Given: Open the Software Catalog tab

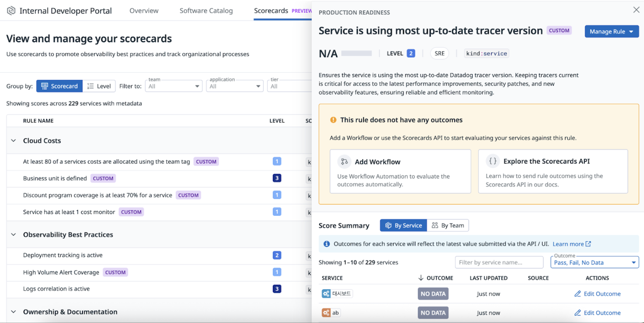Looking at the screenshot, I should point(206,11).
